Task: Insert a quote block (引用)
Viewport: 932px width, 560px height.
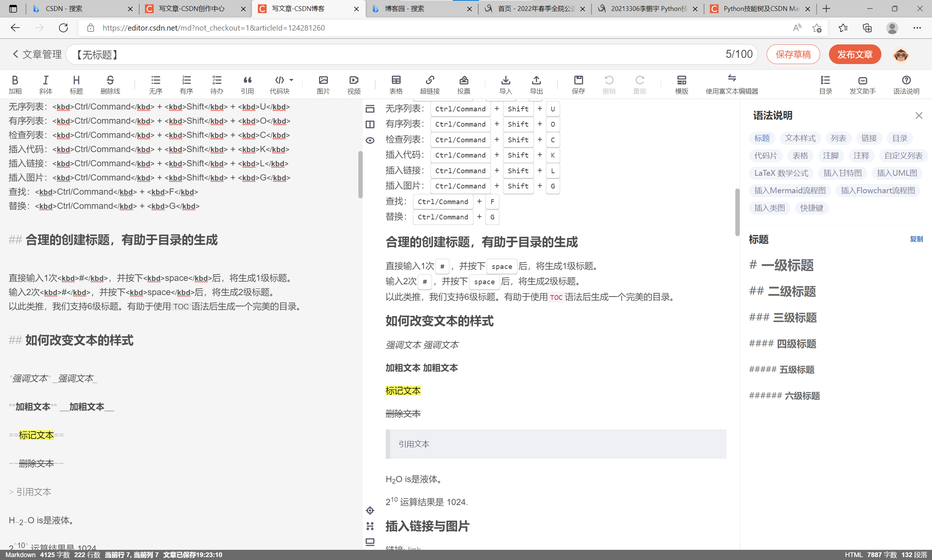Action: [x=247, y=80]
